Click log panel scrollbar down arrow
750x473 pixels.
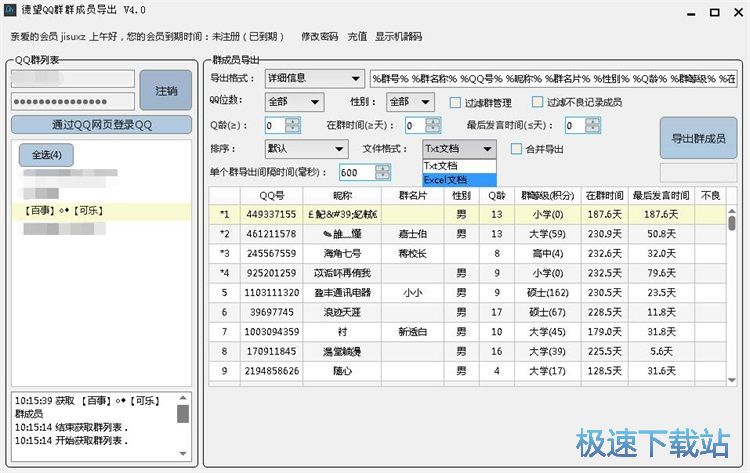(x=183, y=453)
